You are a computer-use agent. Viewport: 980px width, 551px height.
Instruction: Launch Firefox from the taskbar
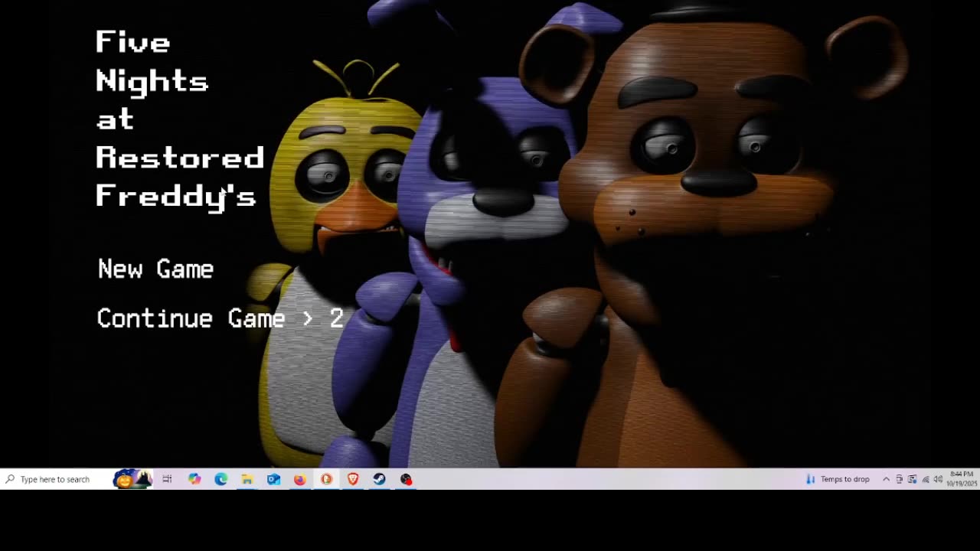(300, 479)
